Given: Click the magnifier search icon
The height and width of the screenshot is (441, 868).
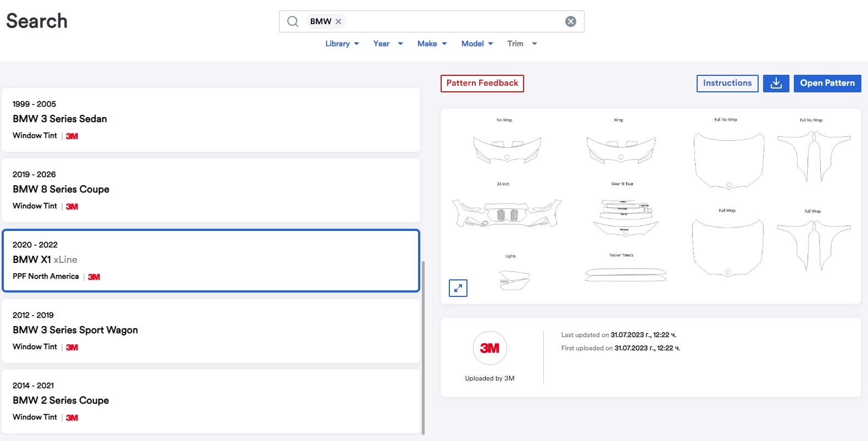Looking at the screenshot, I should point(293,21).
